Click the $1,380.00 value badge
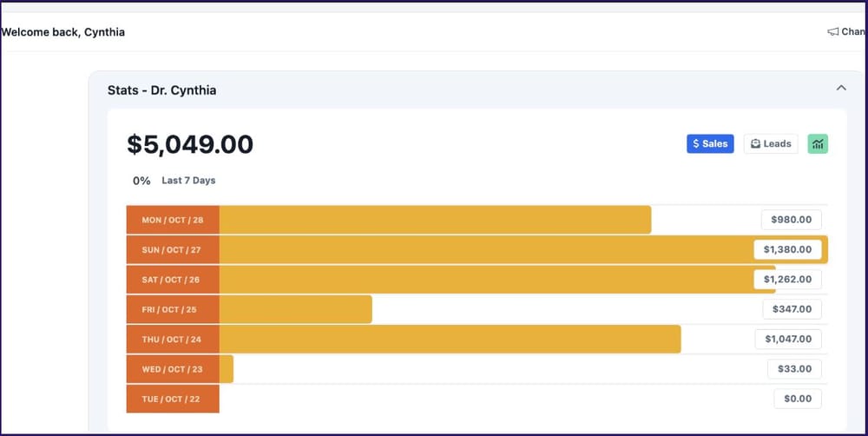 [x=787, y=250]
